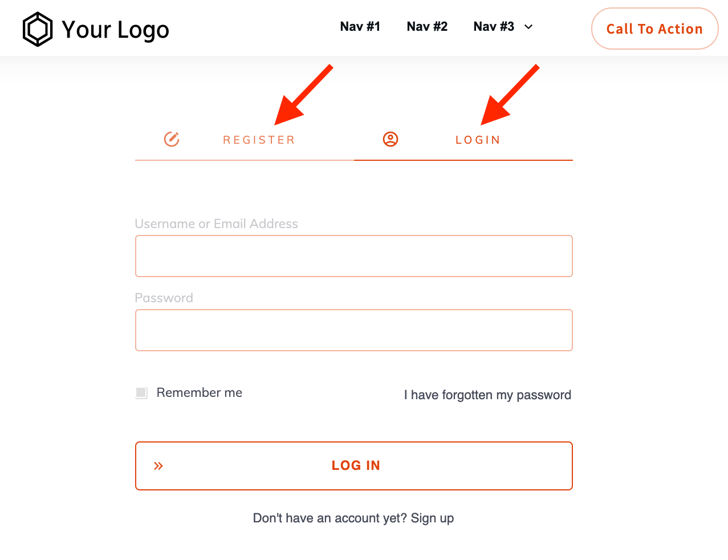Select Nav #2 in the navigation bar
Image resolution: width=728 pixels, height=560 pixels.
pyautogui.click(x=426, y=26)
